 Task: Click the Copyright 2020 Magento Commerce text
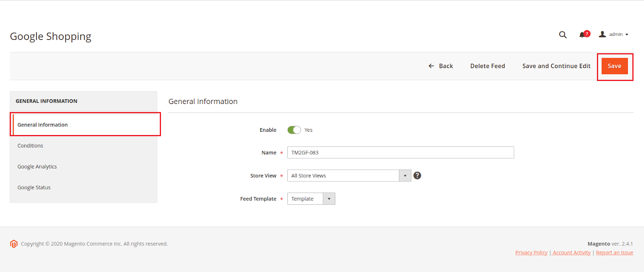click(x=94, y=244)
